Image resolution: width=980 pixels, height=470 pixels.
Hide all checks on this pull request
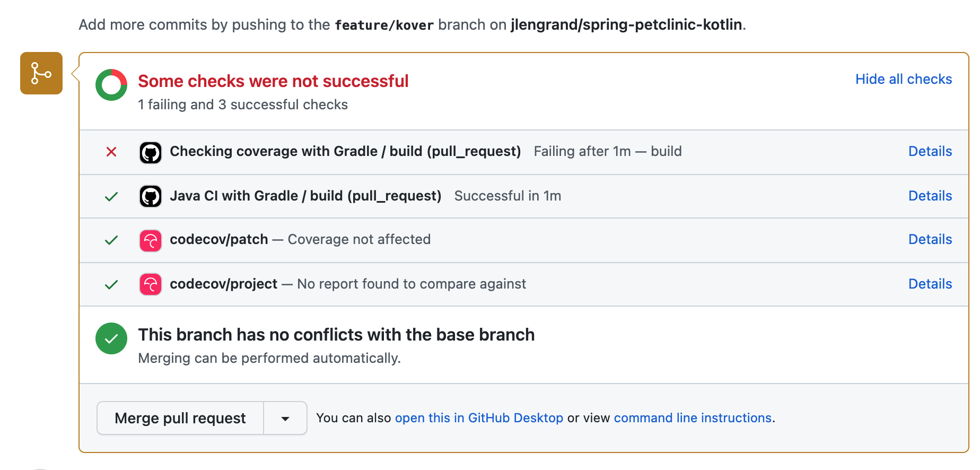click(903, 79)
